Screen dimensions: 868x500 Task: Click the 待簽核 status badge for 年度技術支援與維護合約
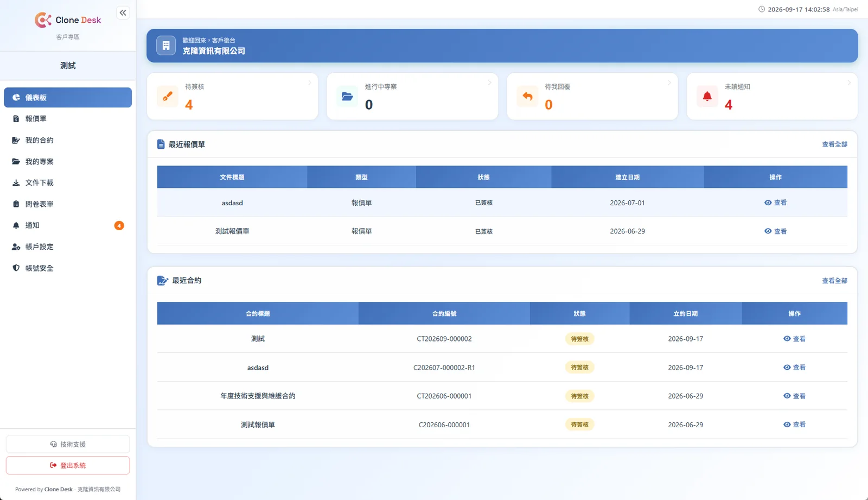tap(579, 396)
